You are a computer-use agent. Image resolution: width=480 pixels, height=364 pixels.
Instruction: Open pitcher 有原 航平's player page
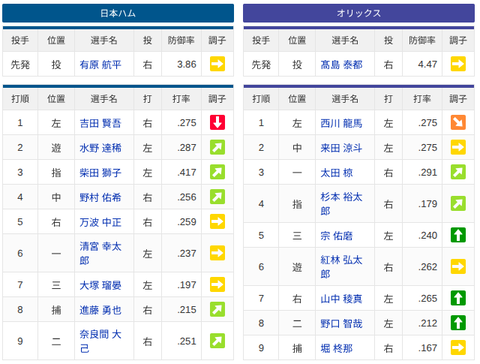(100, 64)
